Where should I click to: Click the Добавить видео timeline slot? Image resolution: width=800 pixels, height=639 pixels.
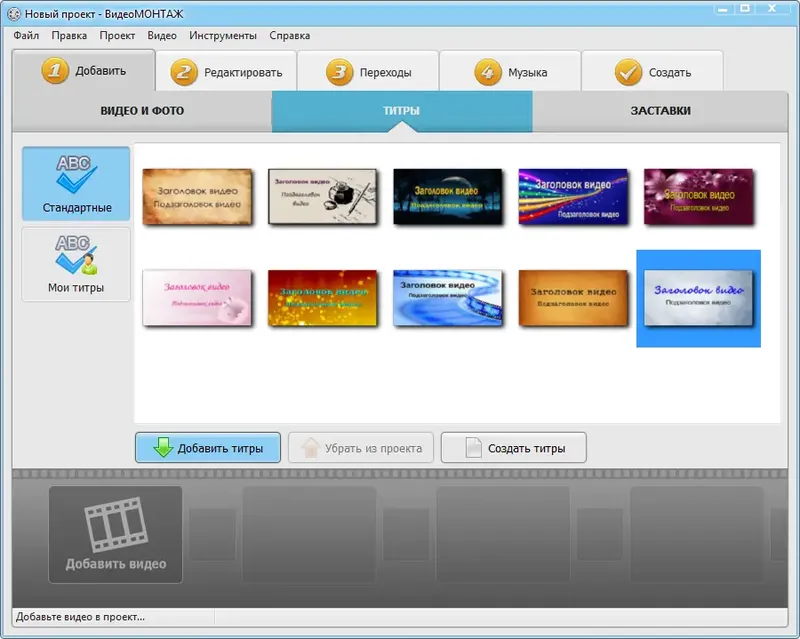tap(115, 534)
